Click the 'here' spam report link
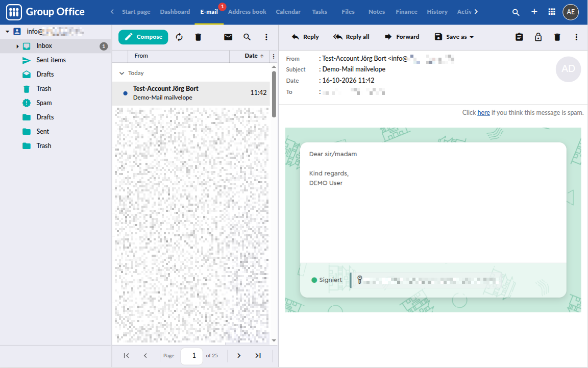 pos(483,112)
